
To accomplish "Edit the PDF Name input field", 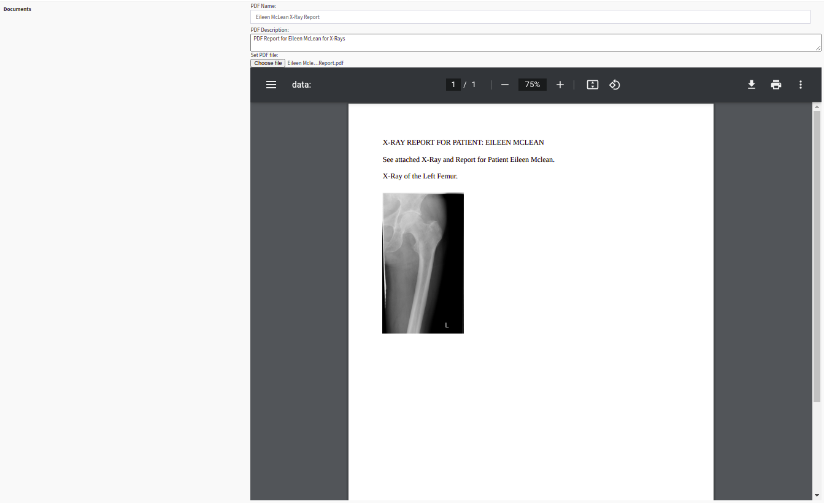I will pos(530,17).
